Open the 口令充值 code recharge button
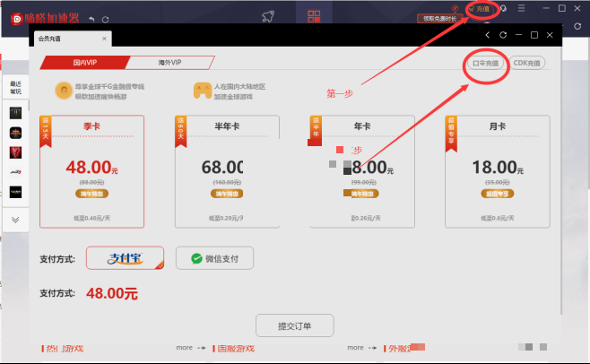The width and height of the screenshot is (590, 364). pos(485,64)
